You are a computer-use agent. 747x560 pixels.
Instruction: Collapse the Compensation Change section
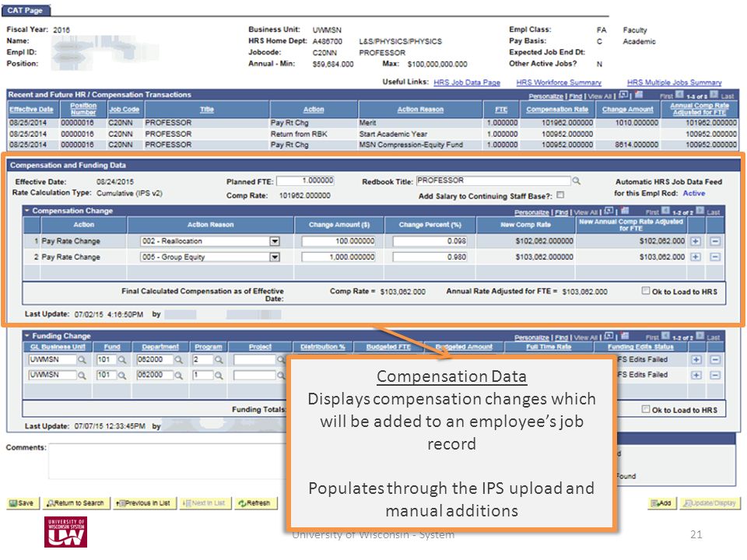coord(27,211)
